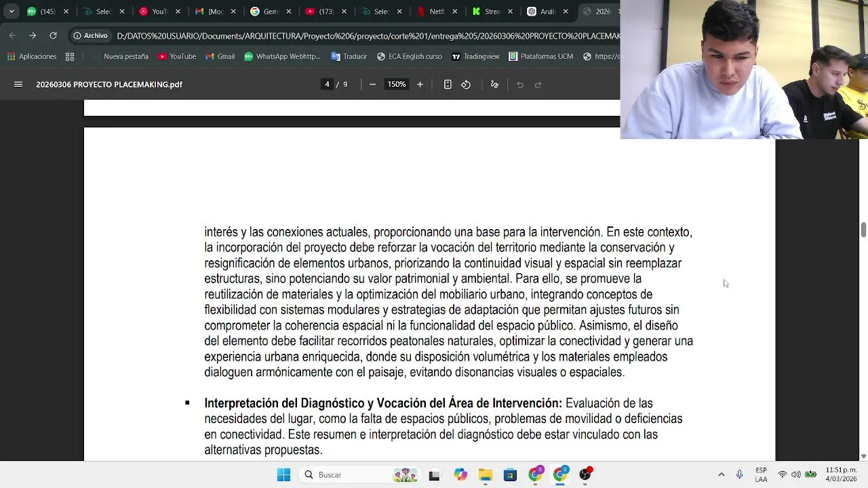Show hidden system tray icons
Screen dimensions: 868x488
click(x=721, y=474)
